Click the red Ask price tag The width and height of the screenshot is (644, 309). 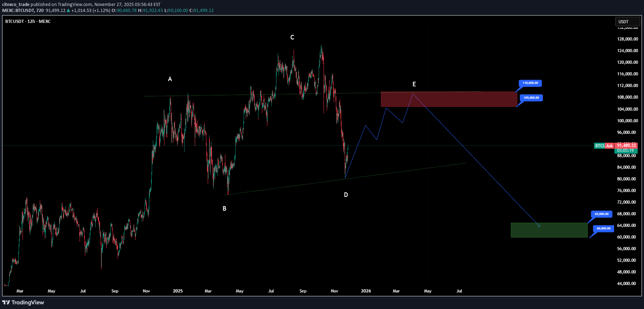pyautogui.click(x=609, y=146)
